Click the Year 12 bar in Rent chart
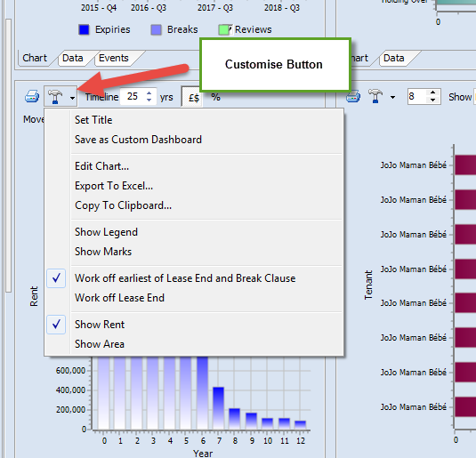This screenshot has height=458, width=476. pyautogui.click(x=300, y=425)
